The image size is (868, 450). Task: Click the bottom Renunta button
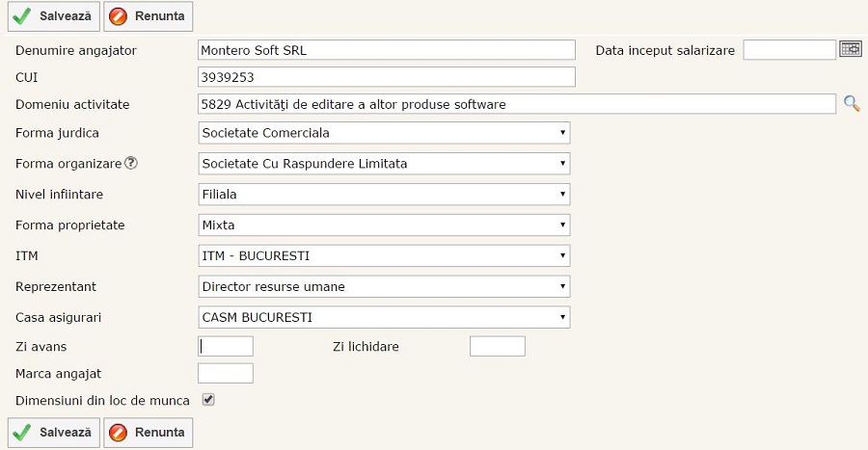(149, 433)
